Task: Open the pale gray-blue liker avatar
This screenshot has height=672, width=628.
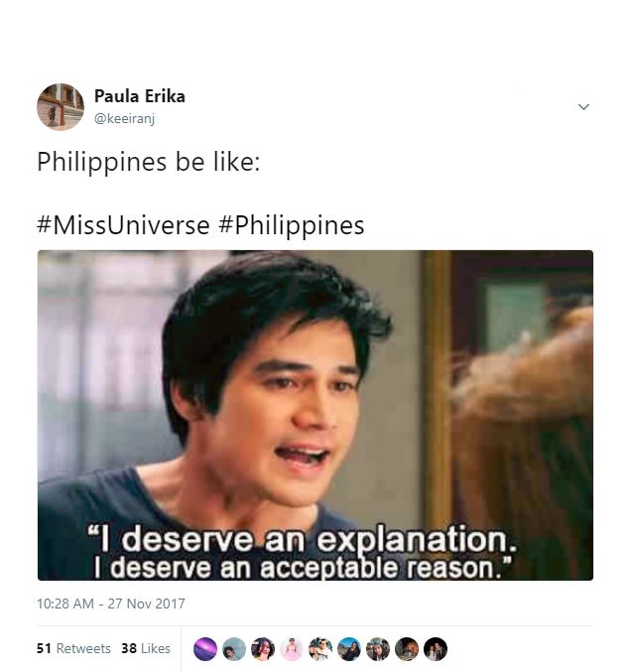Action: click(x=234, y=649)
